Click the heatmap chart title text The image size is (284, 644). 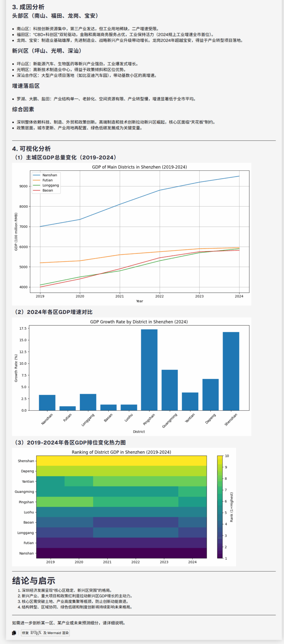tap(121, 452)
